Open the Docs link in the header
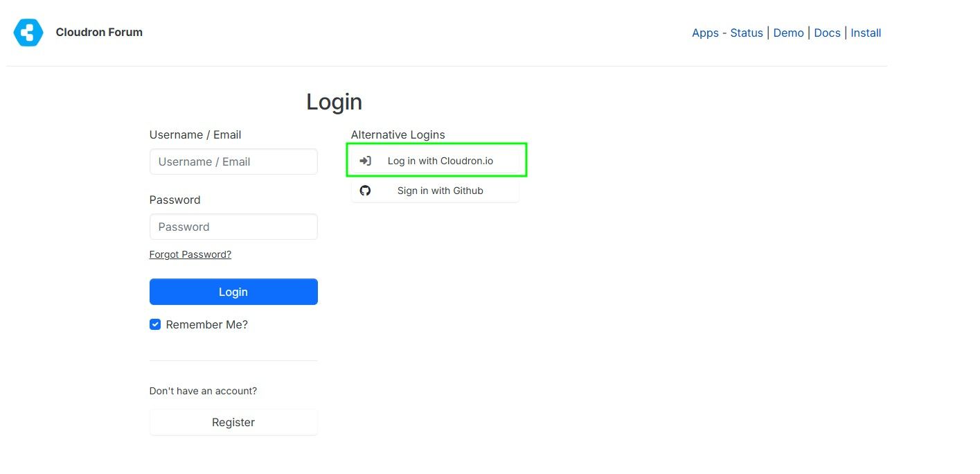Image resolution: width=980 pixels, height=474 pixels. pos(827,33)
